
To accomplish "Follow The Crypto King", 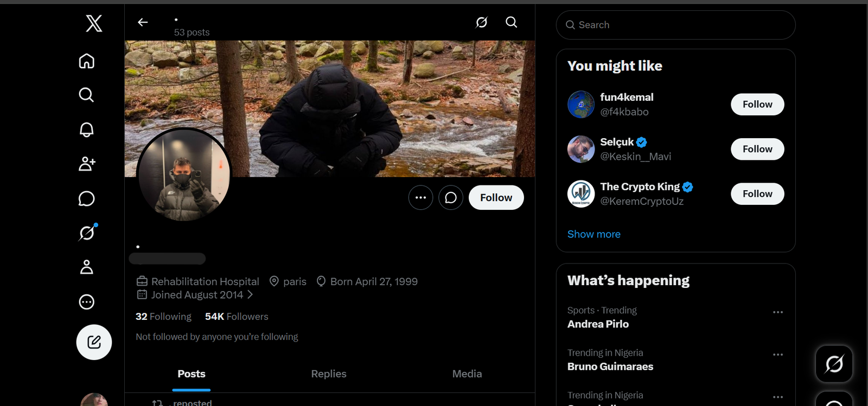I will (757, 194).
